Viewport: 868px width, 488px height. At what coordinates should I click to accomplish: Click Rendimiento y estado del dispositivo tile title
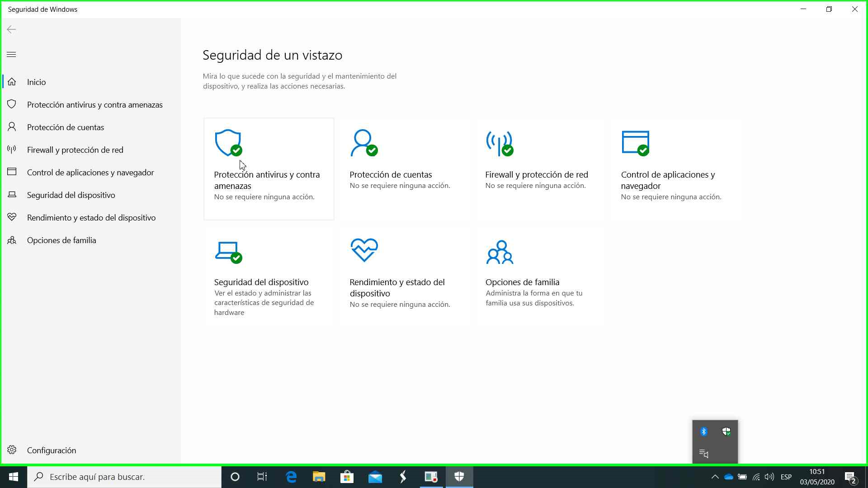point(397,287)
